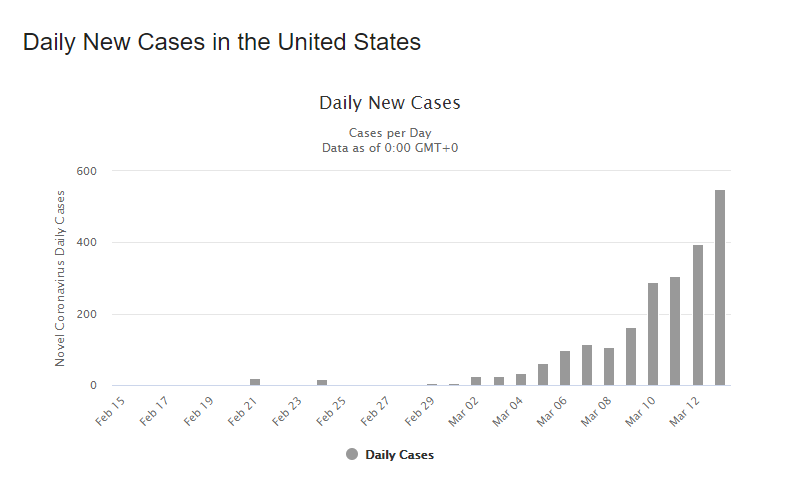Viewport: 792px width, 487px height.
Task: Select the Mar 06 bar
Action: [x=565, y=368]
